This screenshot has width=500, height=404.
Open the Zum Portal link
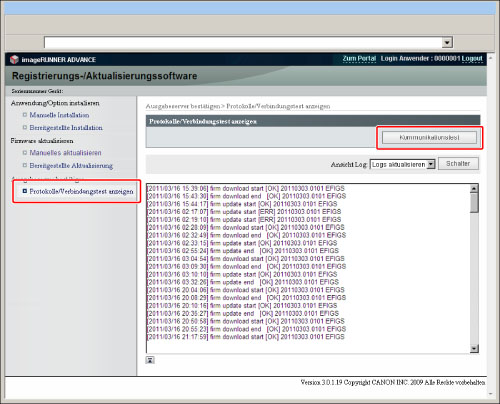pos(359,59)
